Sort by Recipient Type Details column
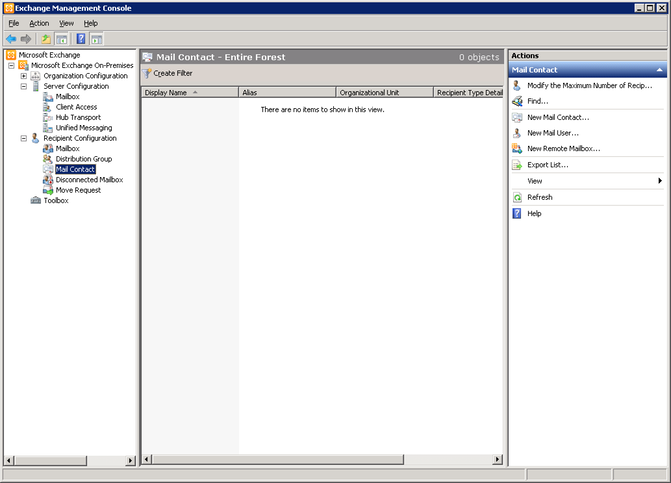Screen dimensions: 671x483 click(x=469, y=92)
